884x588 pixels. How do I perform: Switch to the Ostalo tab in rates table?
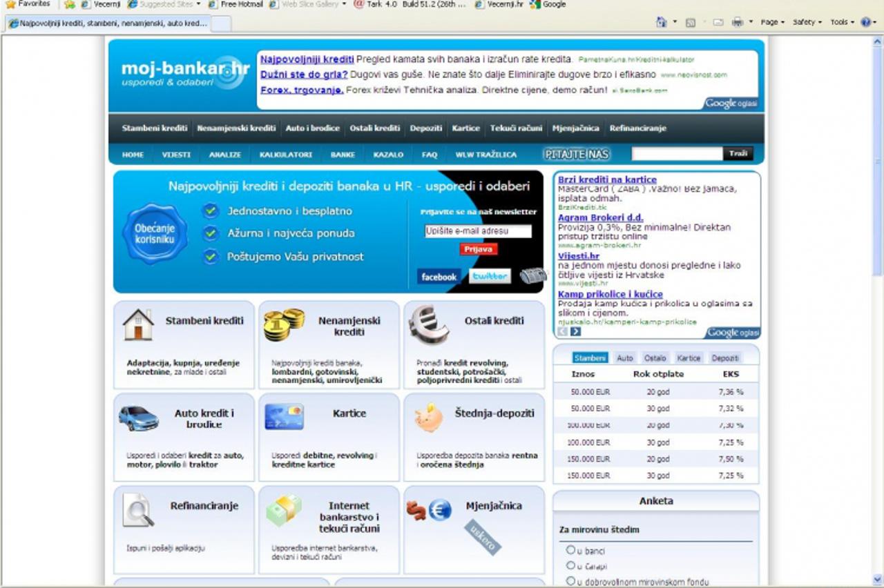[655, 358]
